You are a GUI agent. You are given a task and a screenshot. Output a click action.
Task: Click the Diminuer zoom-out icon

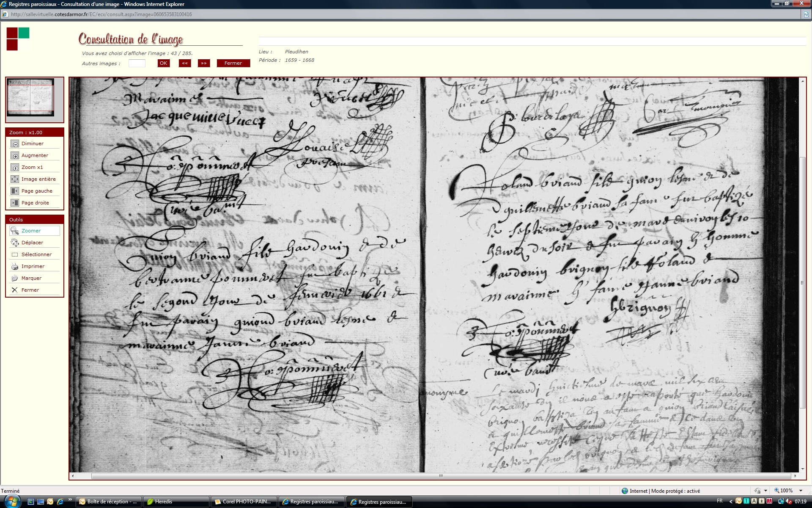pos(15,144)
